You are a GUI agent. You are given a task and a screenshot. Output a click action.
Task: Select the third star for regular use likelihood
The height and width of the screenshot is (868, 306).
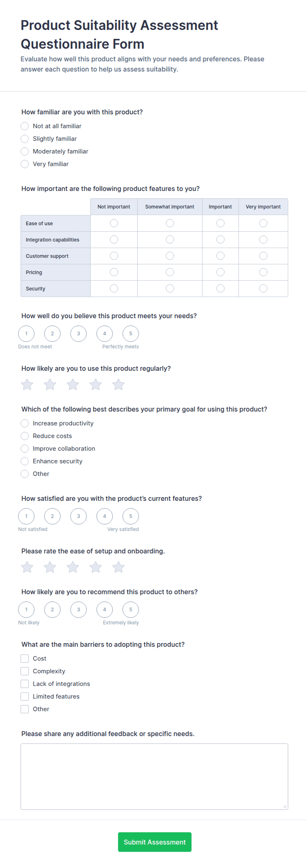[72, 384]
